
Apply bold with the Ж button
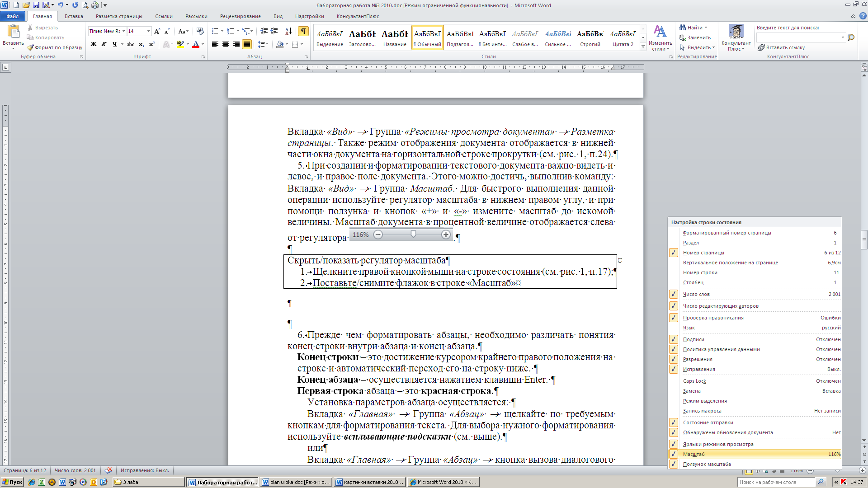point(94,44)
